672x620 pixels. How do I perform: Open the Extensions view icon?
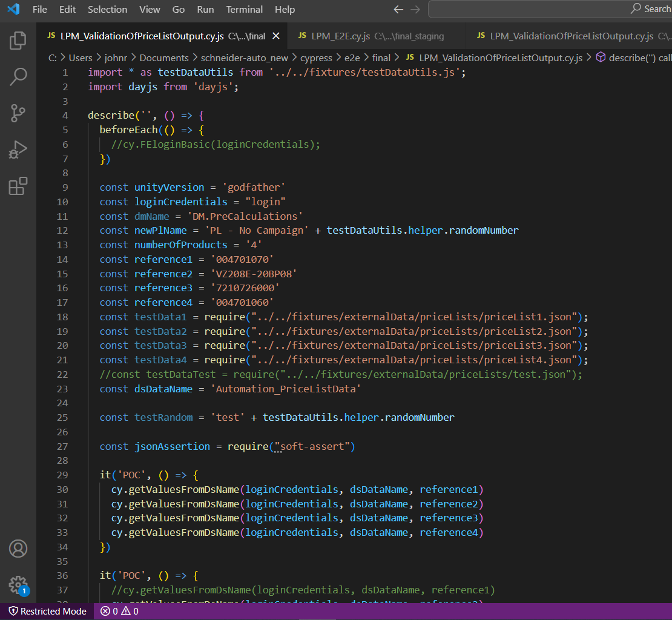18,186
